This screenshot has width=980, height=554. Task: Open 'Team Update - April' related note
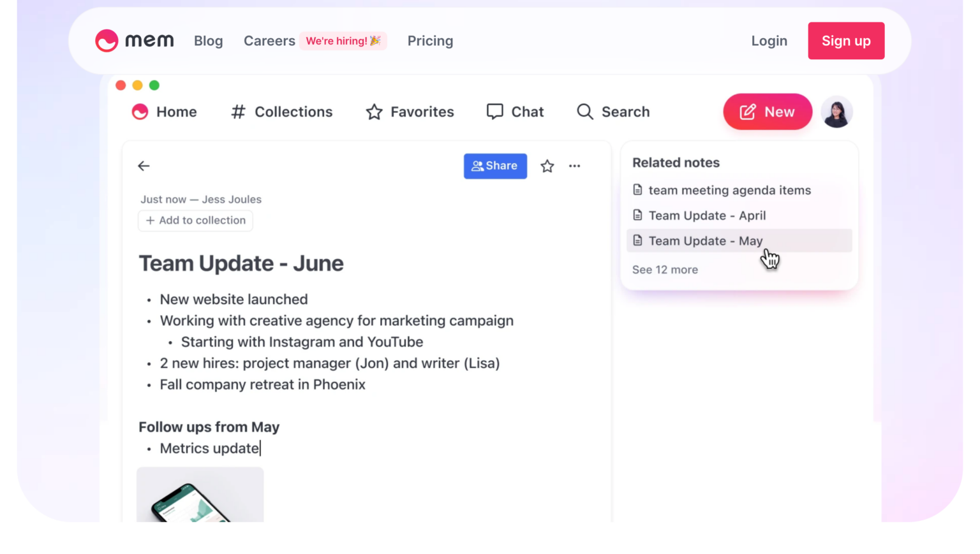(x=707, y=215)
